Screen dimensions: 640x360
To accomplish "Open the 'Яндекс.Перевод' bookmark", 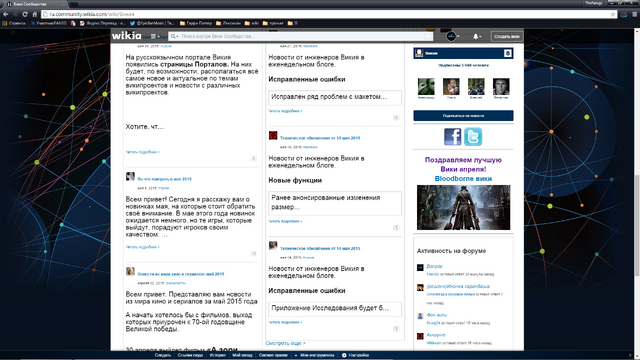I will [103, 23].
